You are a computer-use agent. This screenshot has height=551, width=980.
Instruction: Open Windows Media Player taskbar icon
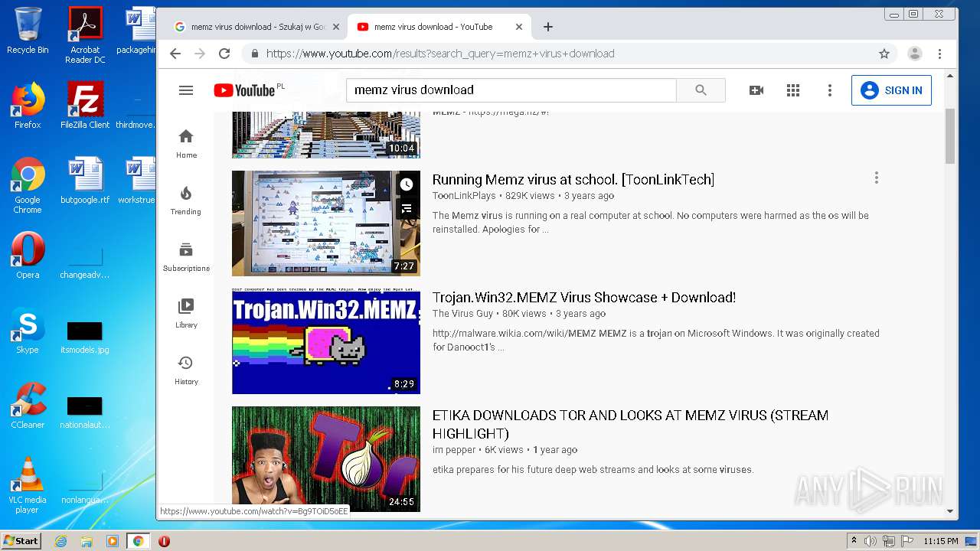click(113, 541)
